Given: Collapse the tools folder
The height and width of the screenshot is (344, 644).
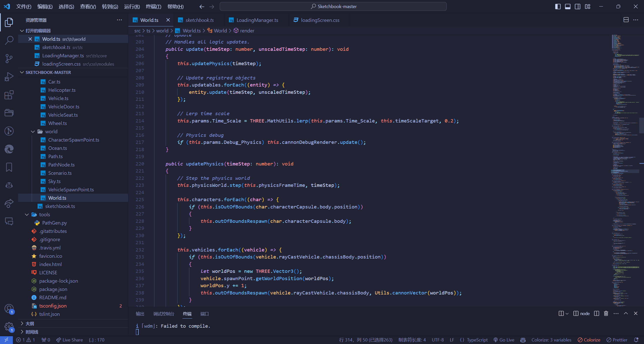Looking at the screenshot, I should pos(27,214).
